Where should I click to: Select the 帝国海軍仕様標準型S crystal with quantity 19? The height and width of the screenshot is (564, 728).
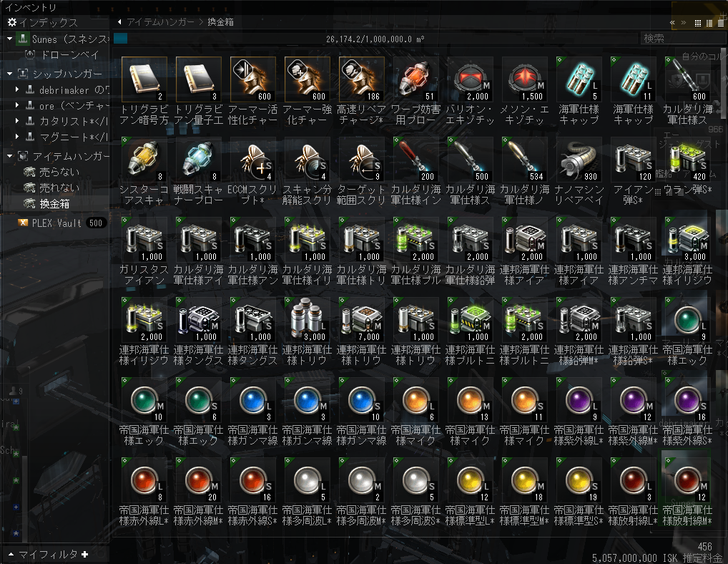point(579,480)
